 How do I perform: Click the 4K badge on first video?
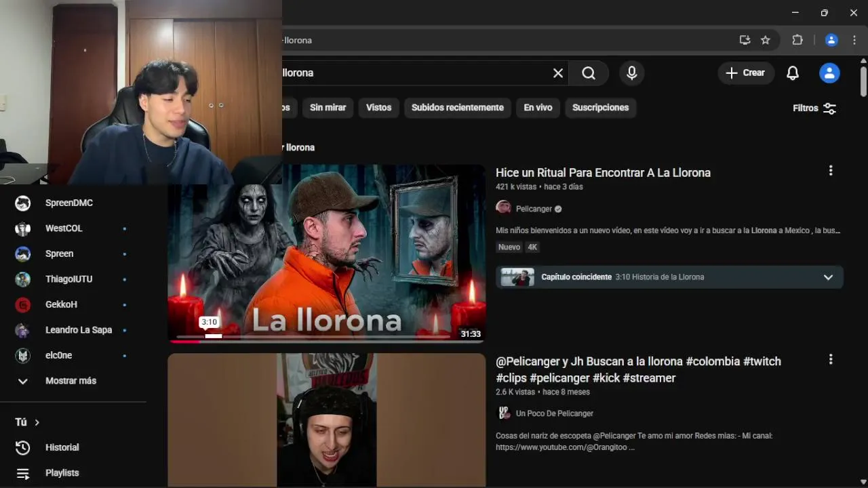point(532,247)
